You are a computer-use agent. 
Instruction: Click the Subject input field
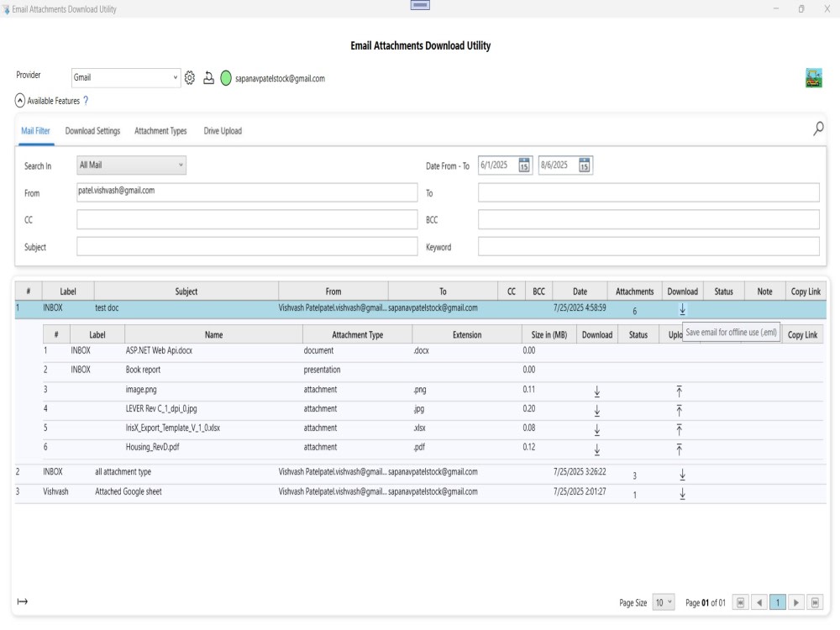pos(247,246)
